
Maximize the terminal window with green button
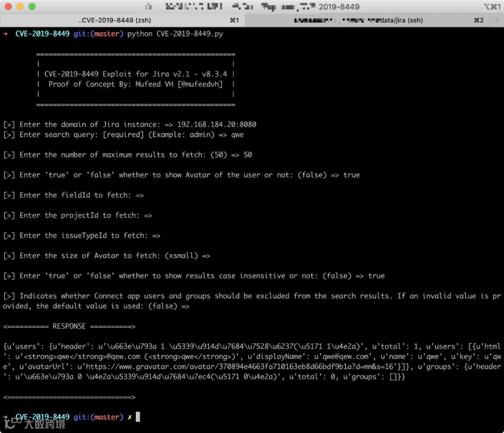tap(32, 7)
